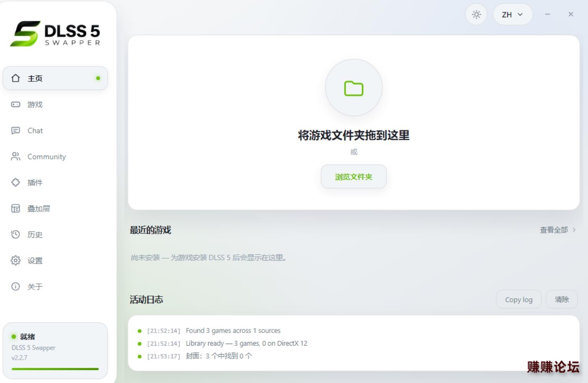Viewport: 588px width, 383px height.
Task: Click log line 'Library ready — 3 games'
Action: click(246, 343)
